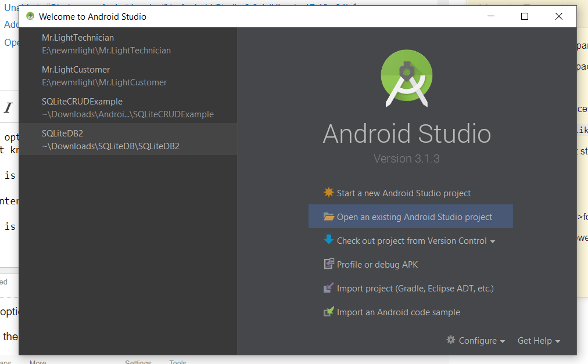Expand the Get Help arrow
This screenshot has height=364, width=588.
tap(558, 341)
